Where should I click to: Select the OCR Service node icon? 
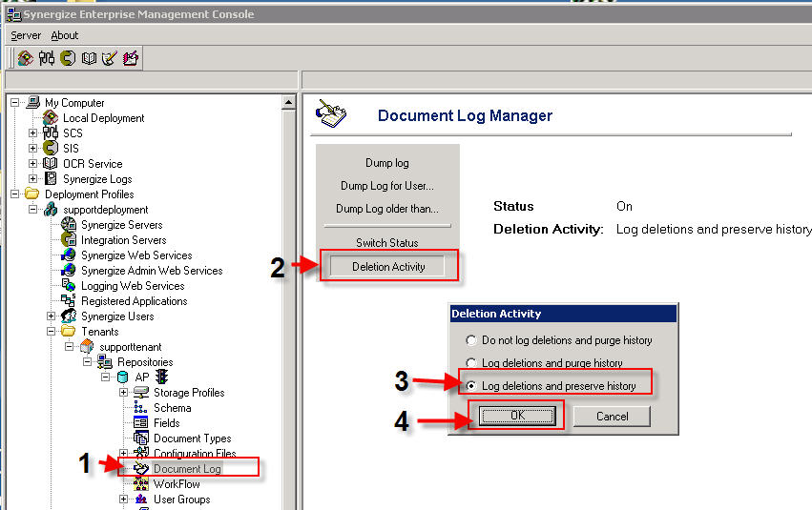[x=51, y=163]
